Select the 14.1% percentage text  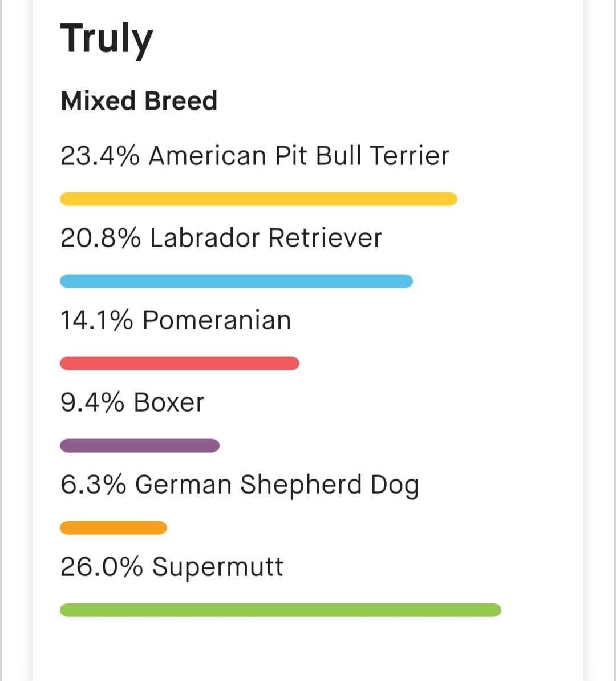(x=97, y=320)
